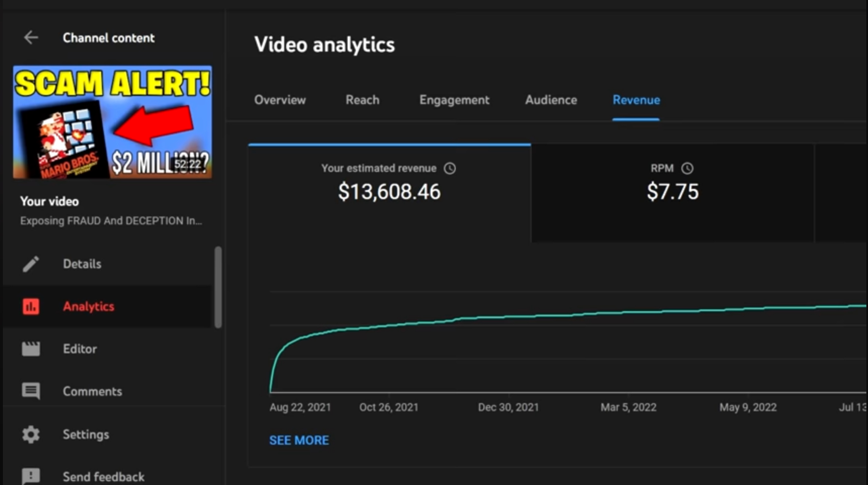Select the estimated revenue $13,608.46 value
The height and width of the screenshot is (485, 868).
(389, 192)
